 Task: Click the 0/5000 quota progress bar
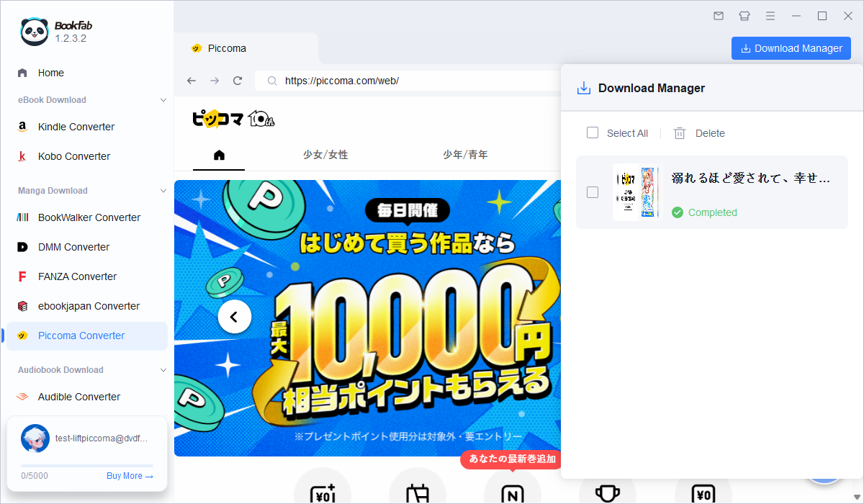coord(87,466)
